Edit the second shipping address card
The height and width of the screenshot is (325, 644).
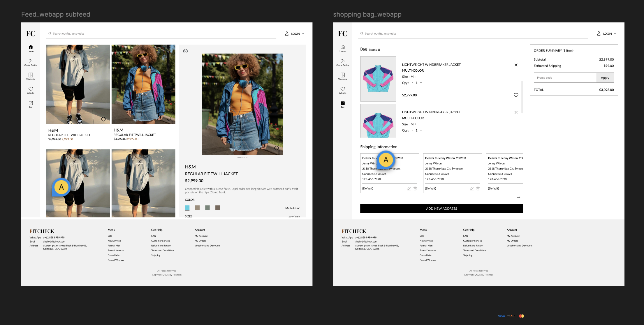472,188
